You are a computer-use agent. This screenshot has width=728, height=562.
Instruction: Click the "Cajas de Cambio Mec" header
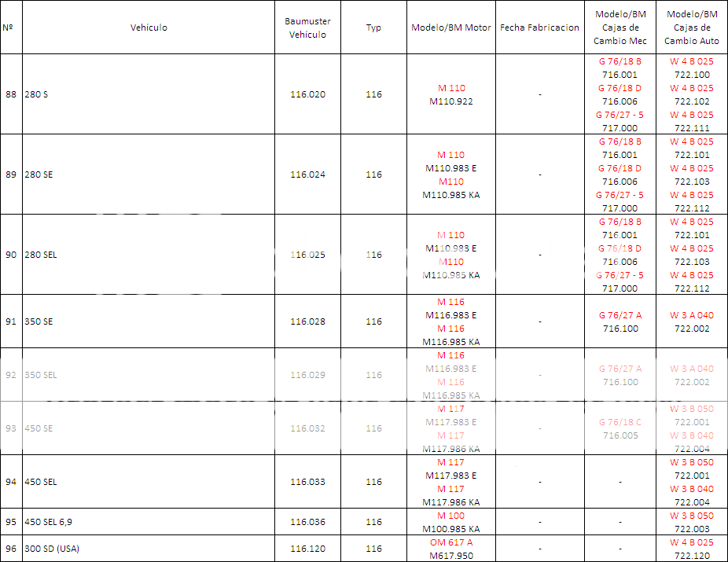pyautogui.click(x=620, y=28)
